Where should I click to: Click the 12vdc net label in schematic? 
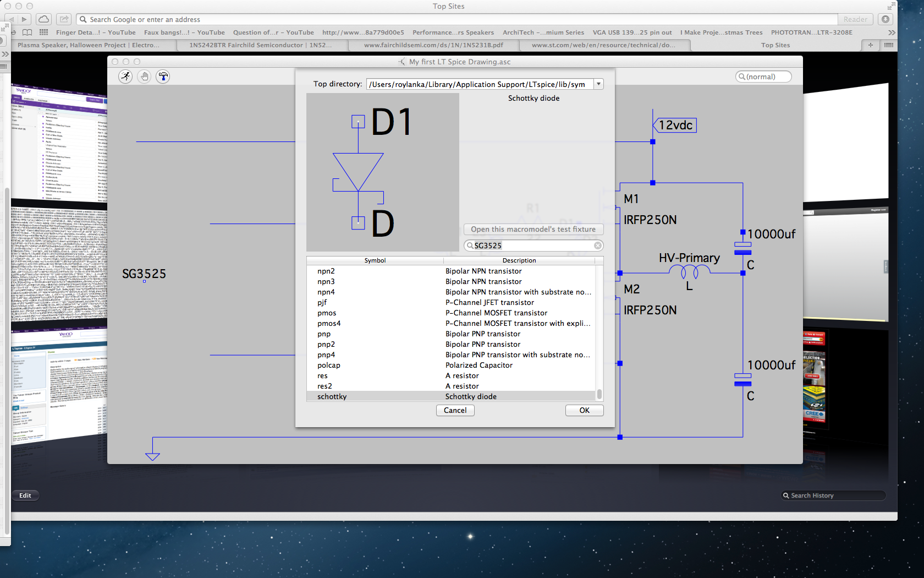675,125
